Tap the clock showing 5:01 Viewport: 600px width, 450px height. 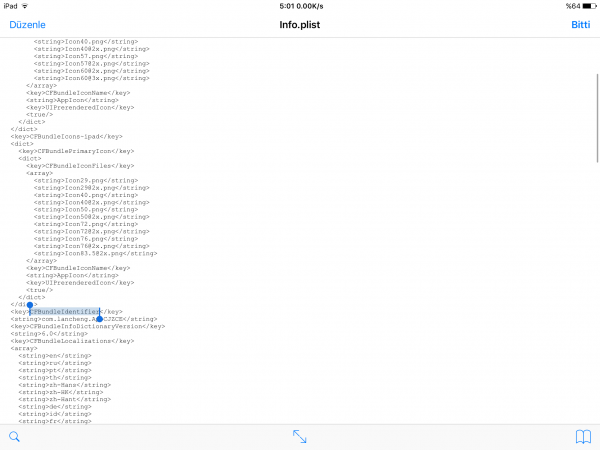[287, 6]
